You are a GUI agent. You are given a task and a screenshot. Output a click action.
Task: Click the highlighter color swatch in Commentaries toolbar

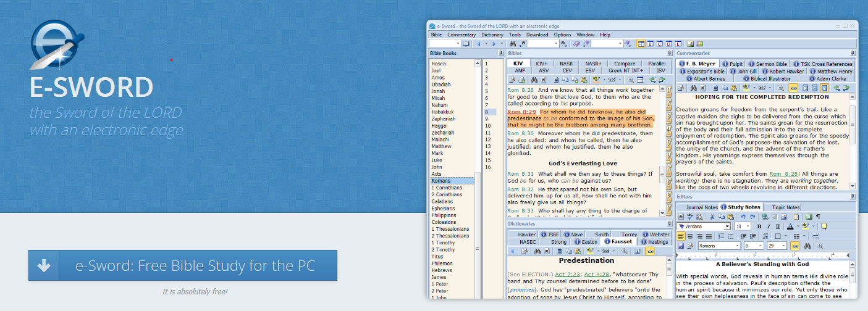[x=746, y=88]
